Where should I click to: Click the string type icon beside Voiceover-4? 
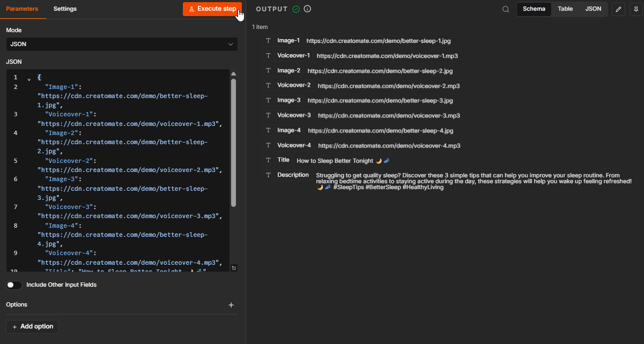click(x=268, y=145)
